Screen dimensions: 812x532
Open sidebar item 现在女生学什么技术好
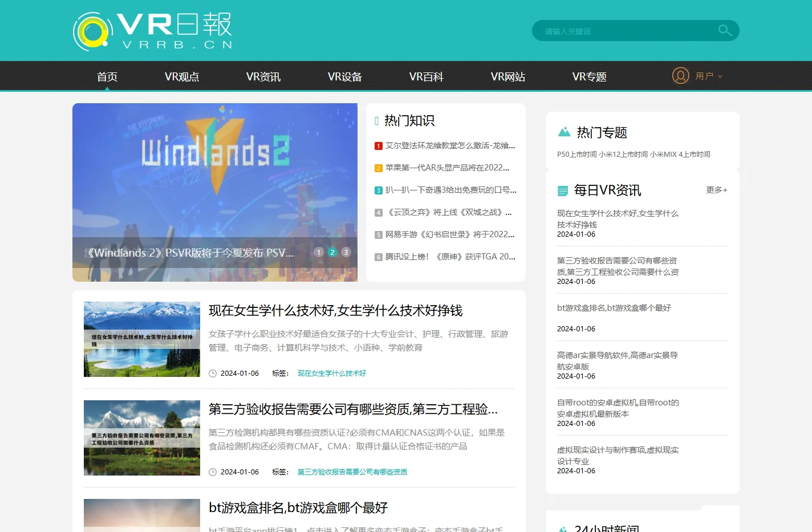[618, 219]
